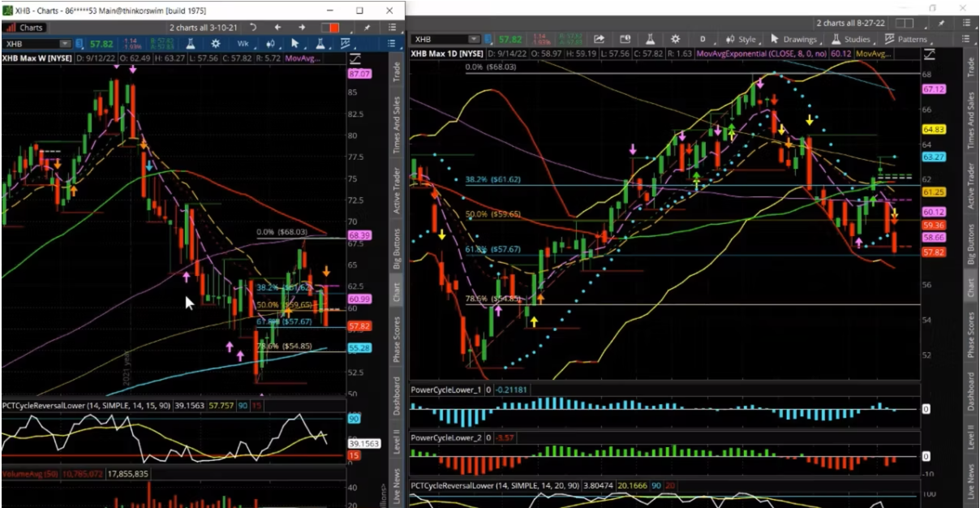Click share arrow icon in right window
This screenshot has height=508, width=980.
tap(600, 39)
